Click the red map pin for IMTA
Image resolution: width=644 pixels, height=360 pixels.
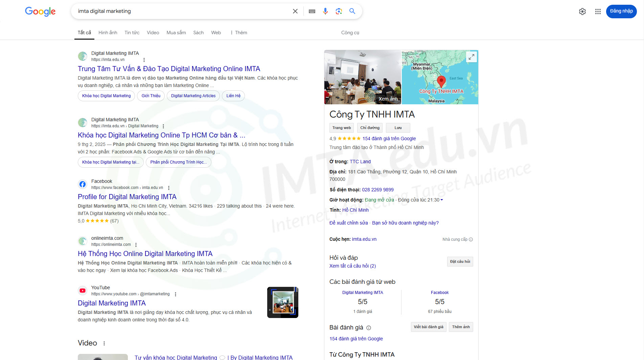[x=441, y=82]
